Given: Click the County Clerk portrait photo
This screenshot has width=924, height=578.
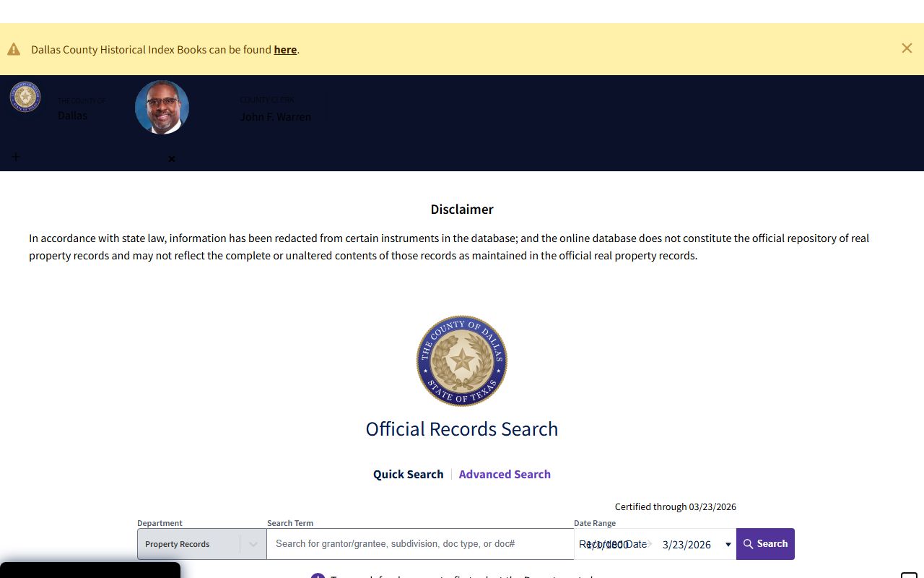Looking at the screenshot, I should (162, 107).
